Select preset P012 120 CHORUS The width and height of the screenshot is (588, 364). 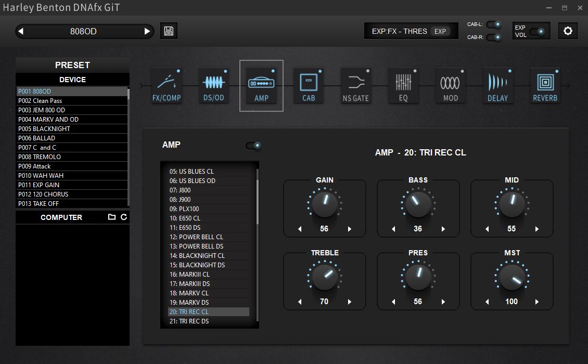72,194
